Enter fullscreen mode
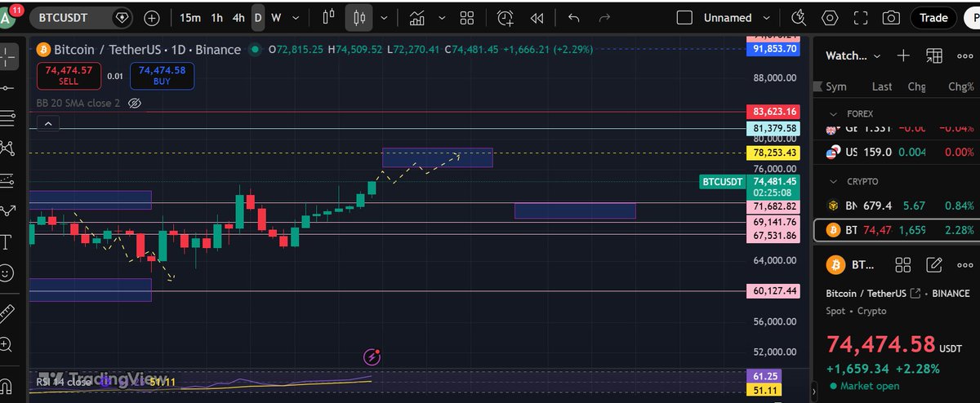Image resolution: width=980 pixels, height=403 pixels. coord(860,17)
